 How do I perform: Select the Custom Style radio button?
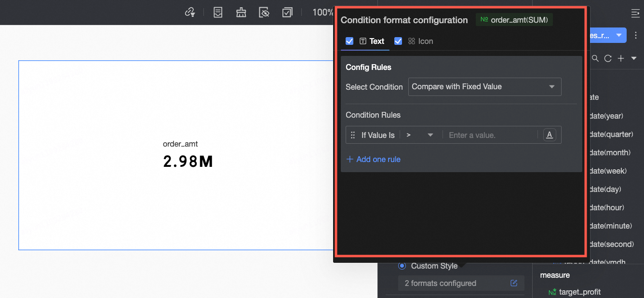pos(402,266)
